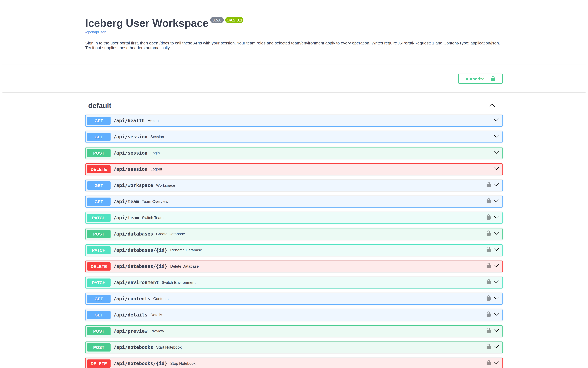
Task: Click the OAS 3.1 badge
Action: click(234, 20)
